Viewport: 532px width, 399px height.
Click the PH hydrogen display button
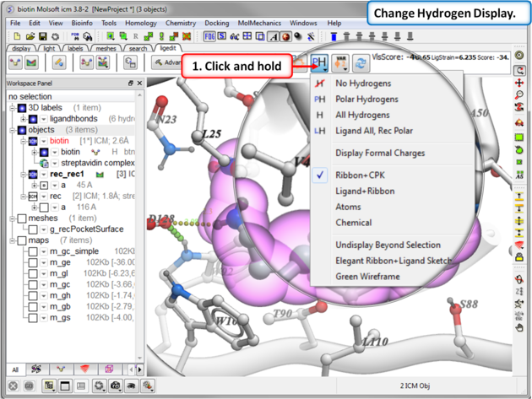click(x=319, y=62)
